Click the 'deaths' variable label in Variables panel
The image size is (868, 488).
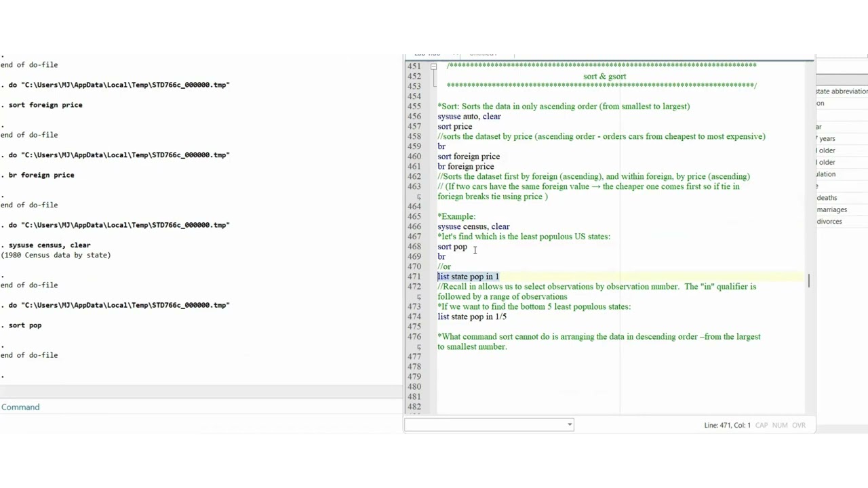(827, 198)
